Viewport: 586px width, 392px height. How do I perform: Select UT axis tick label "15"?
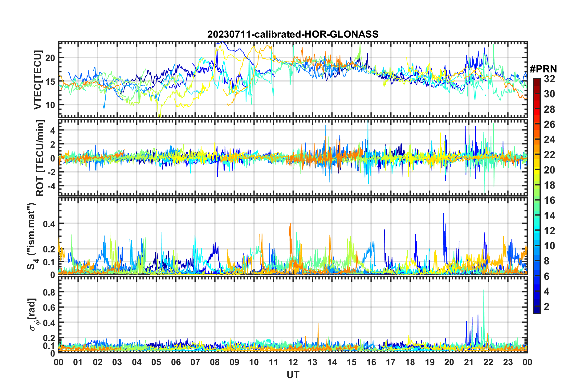[352, 362]
